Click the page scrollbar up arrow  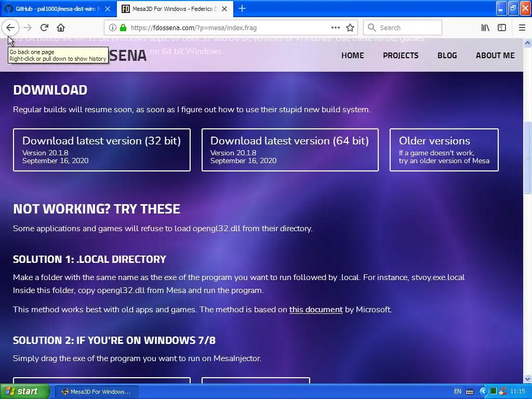tap(527, 43)
